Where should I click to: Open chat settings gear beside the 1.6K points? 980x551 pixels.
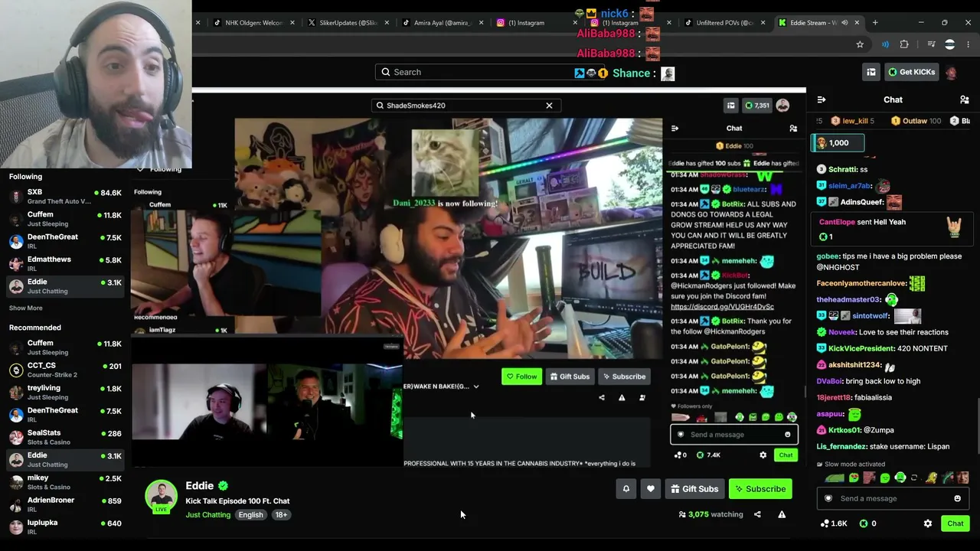click(928, 523)
